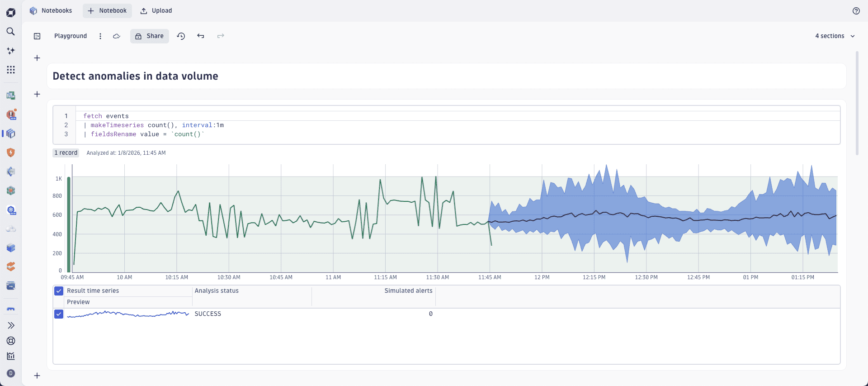
Task: Click the Preview sub-header
Action: click(x=78, y=302)
